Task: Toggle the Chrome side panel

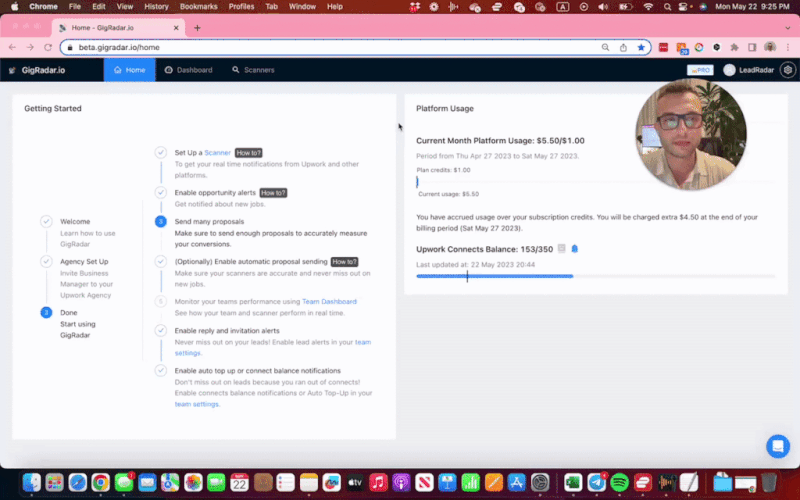Action: 752,47
